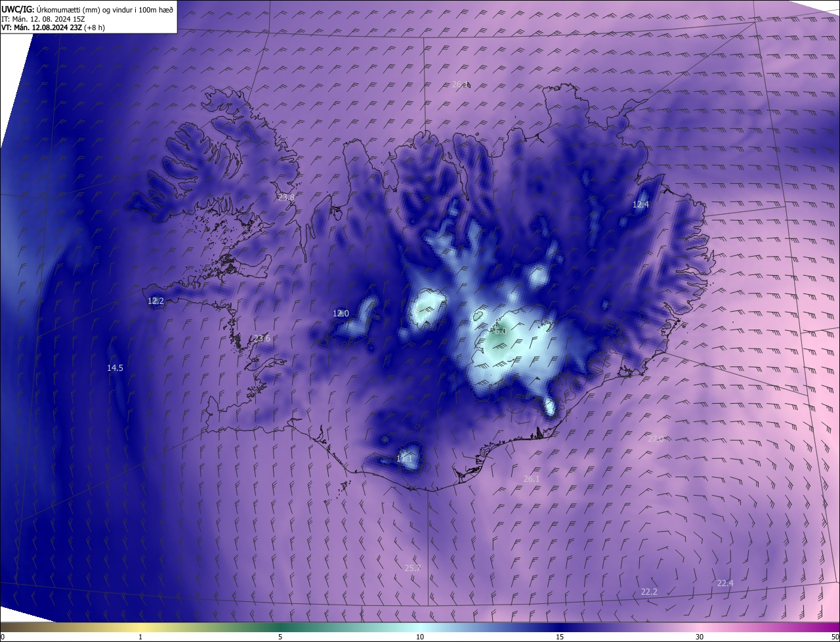Click the '1' tick on the color scale
840x642 pixels.
140,637
